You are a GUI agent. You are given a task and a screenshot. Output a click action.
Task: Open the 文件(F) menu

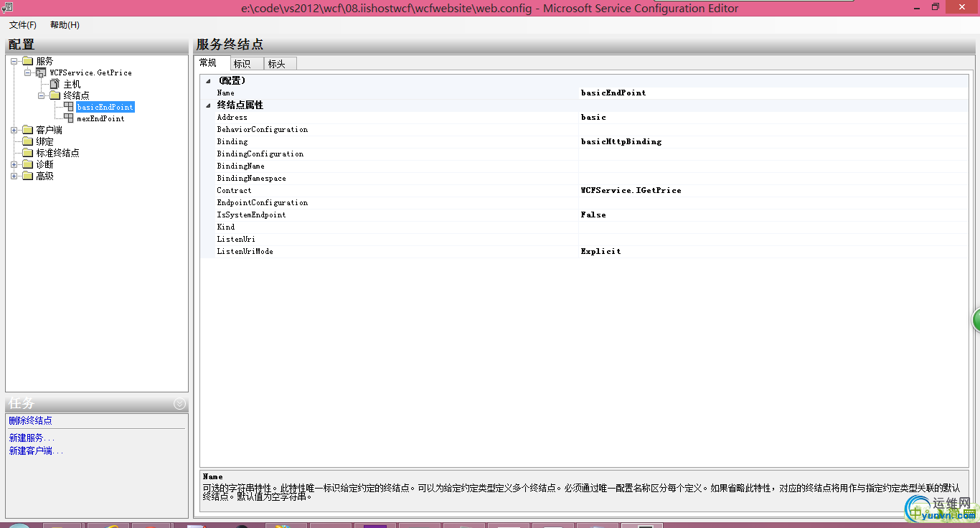[x=23, y=25]
